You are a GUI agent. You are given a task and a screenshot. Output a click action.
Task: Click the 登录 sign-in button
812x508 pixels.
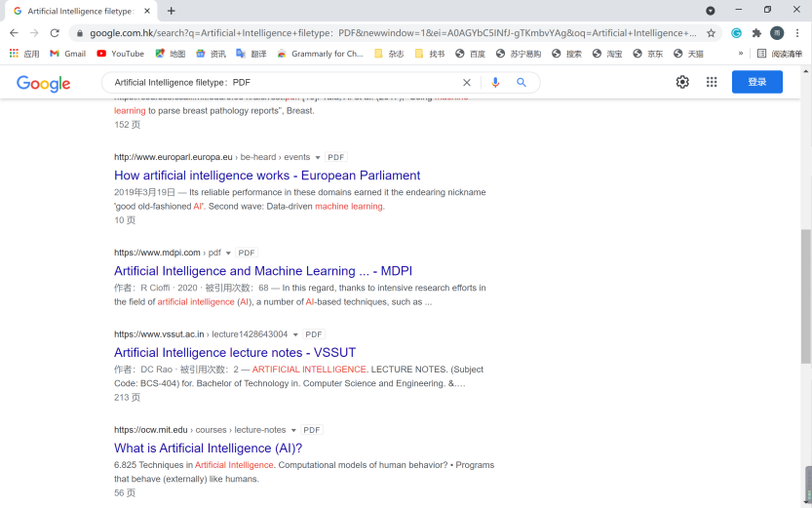click(x=757, y=82)
